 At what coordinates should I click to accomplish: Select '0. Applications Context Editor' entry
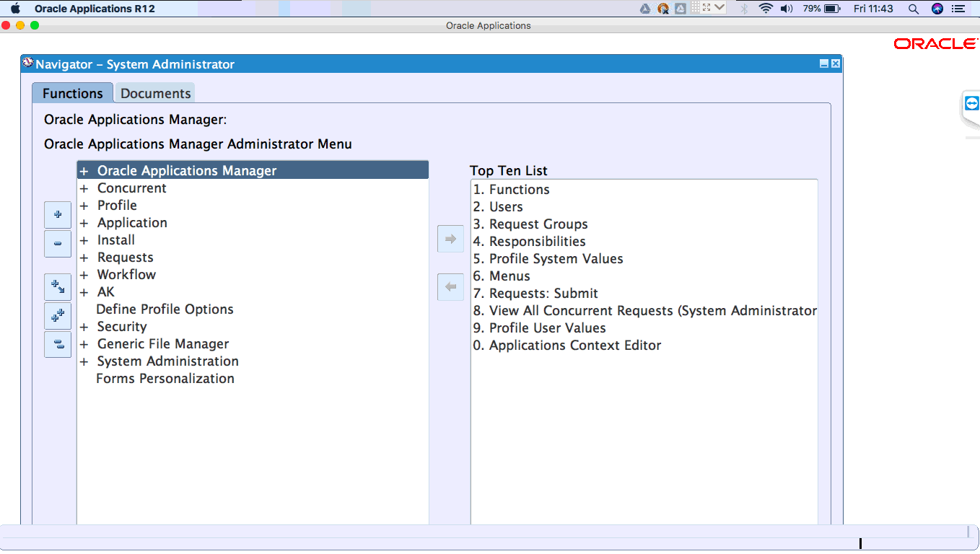(567, 346)
